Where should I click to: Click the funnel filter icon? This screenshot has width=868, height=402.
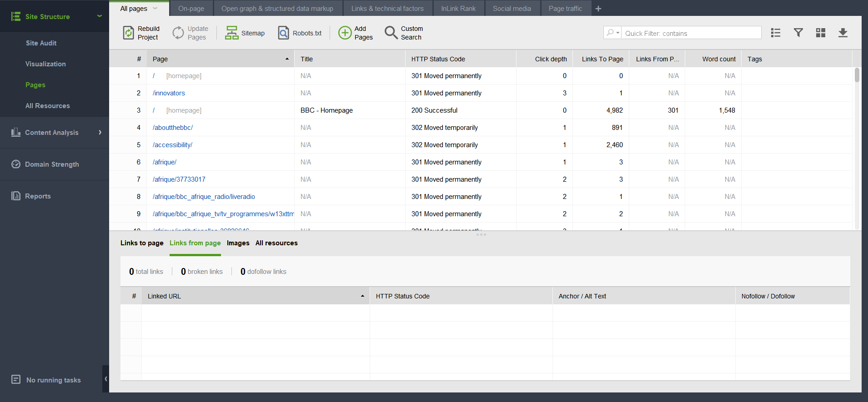pyautogui.click(x=798, y=33)
